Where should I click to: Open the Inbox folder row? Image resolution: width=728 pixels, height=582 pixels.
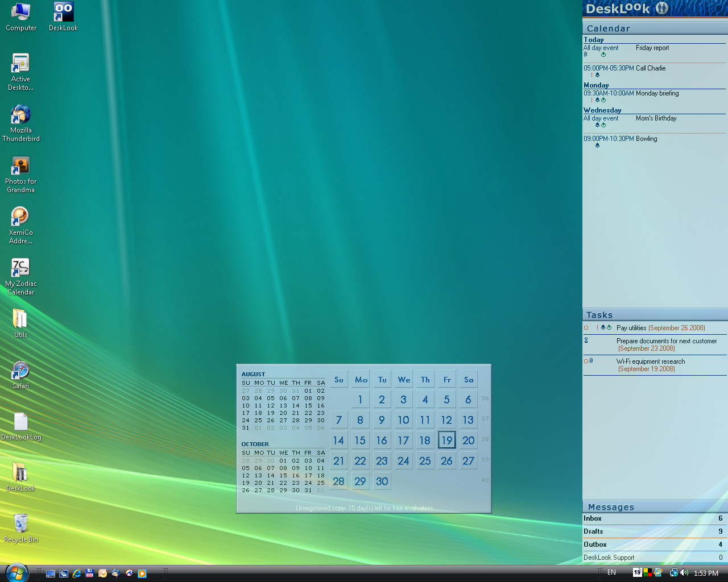tap(655, 518)
